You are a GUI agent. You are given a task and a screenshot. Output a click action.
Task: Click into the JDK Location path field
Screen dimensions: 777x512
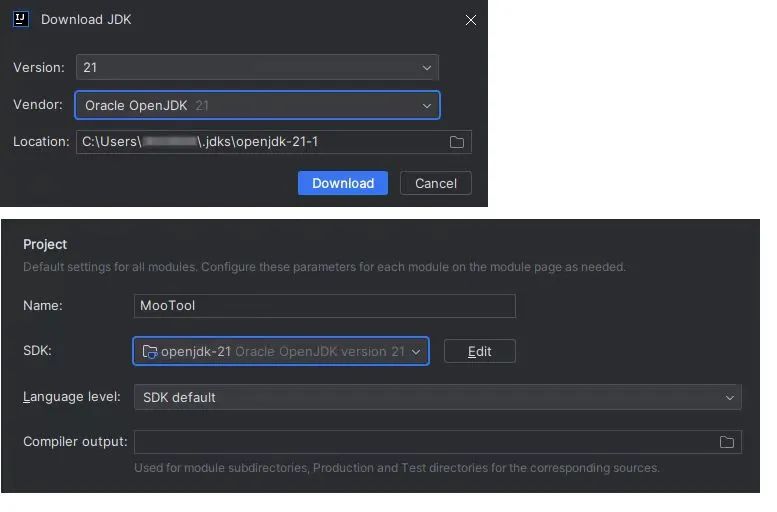click(x=260, y=142)
